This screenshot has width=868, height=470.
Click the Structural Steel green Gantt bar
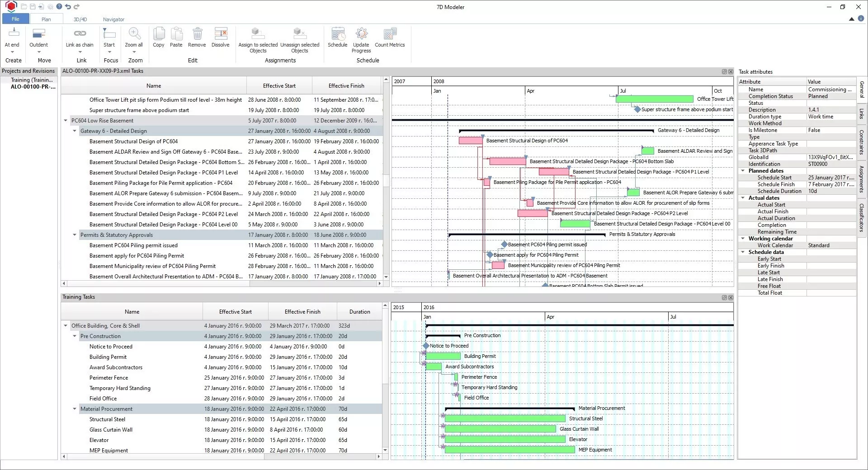point(505,419)
